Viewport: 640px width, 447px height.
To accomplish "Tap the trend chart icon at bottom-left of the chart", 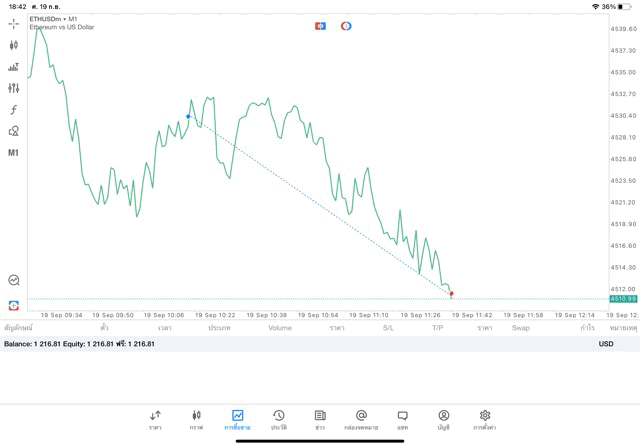I will point(13,280).
